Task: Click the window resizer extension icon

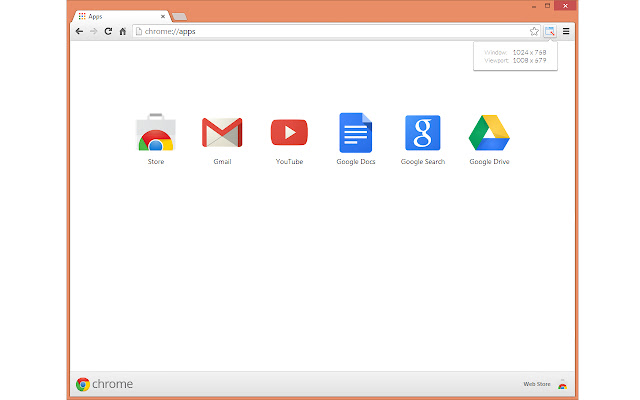Action: (x=550, y=31)
